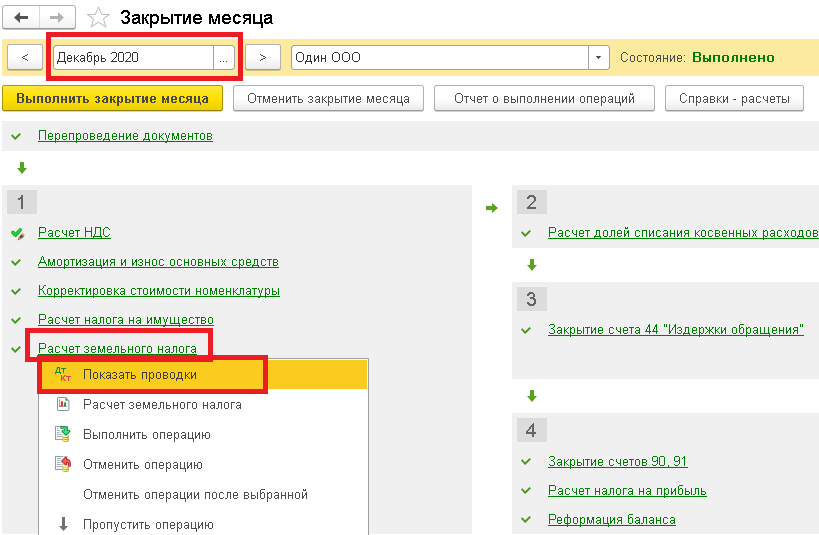The width and height of the screenshot is (819, 535).
Task: Click checkmark beside 'Расчет налога на имущество'
Action: 16,320
